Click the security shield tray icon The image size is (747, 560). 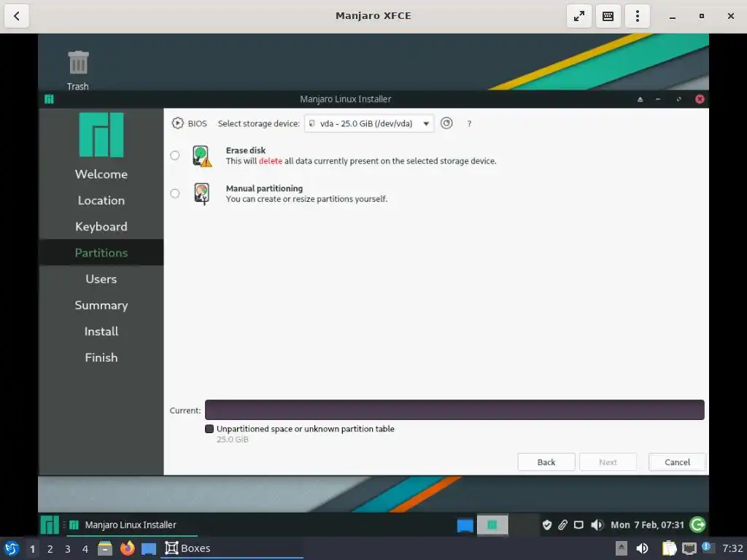point(547,525)
